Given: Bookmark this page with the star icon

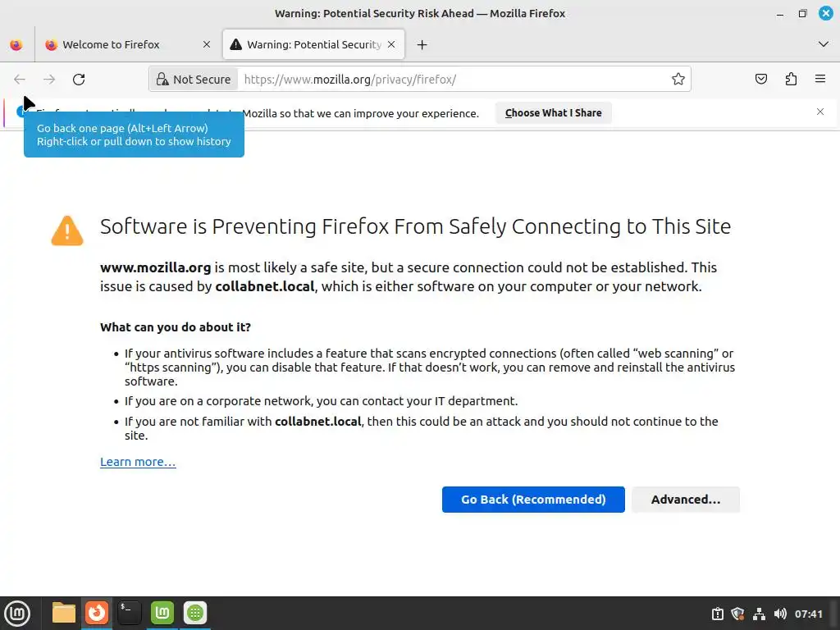Looking at the screenshot, I should click(x=678, y=80).
